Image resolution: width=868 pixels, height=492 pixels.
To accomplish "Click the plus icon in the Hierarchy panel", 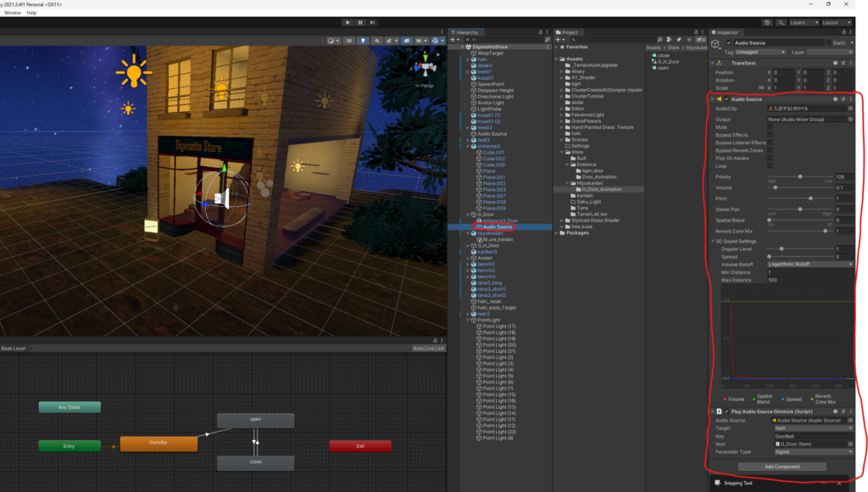I will 454,38.
